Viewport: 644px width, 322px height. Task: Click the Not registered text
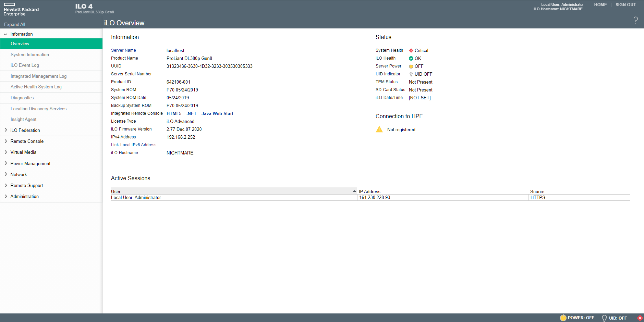401,129
